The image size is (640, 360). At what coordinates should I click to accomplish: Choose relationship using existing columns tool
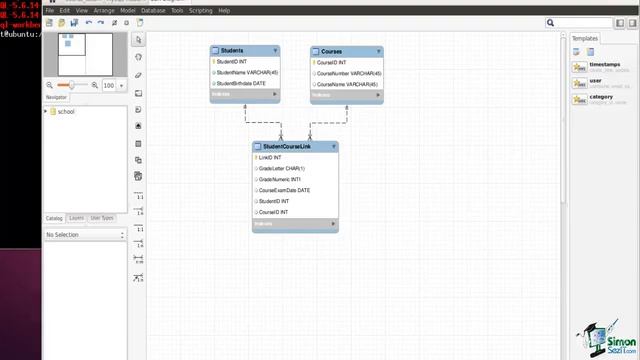tap(138, 278)
